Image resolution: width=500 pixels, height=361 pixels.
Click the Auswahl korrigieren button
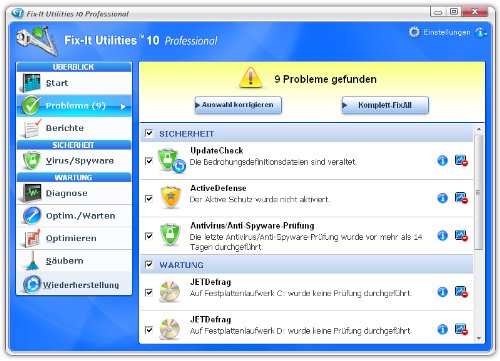(238, 105)
